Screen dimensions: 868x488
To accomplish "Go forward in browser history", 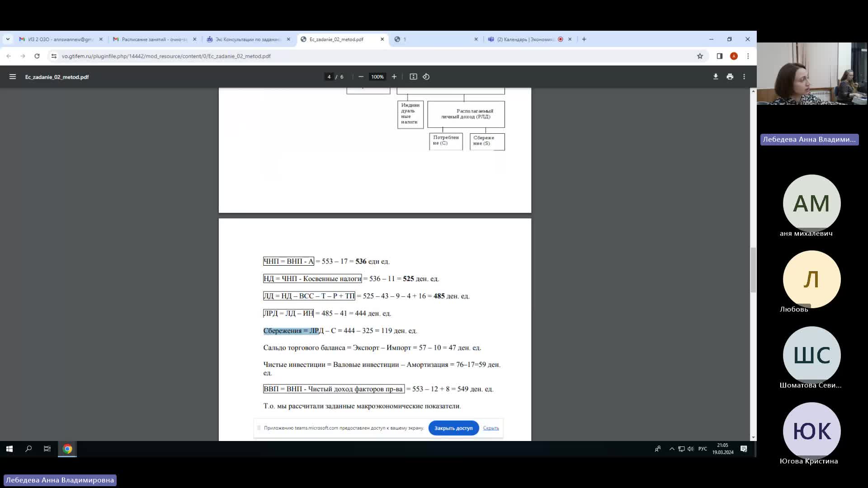I will pyautogui.click(x=23, y=56).
